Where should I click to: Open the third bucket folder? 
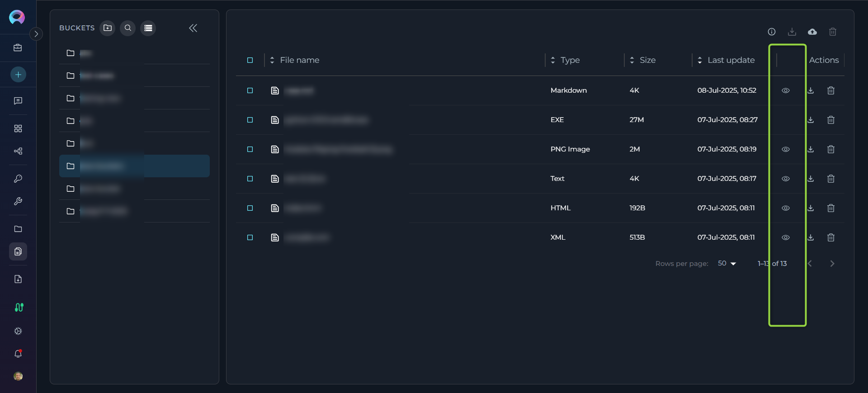click(134, 98)
